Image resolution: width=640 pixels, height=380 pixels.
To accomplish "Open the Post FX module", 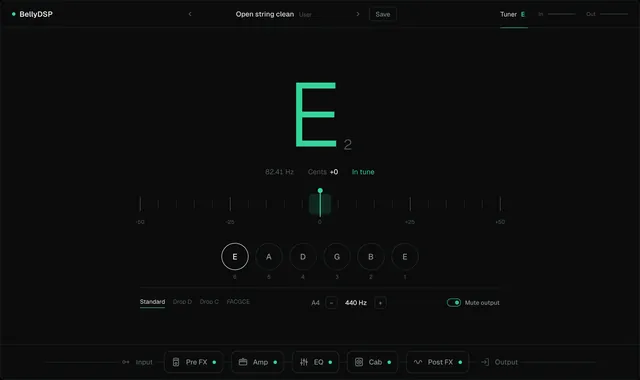I will [437, 362].
